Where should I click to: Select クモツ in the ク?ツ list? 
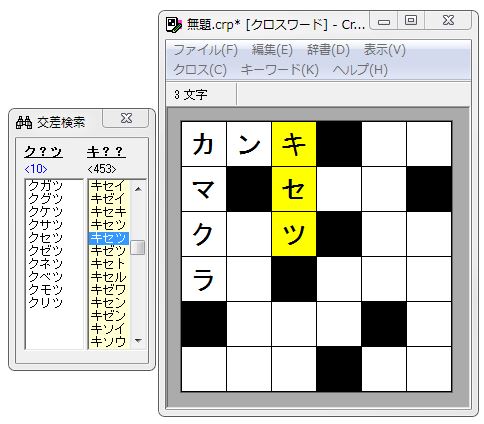pyautogui.click(x=46, y=289)
